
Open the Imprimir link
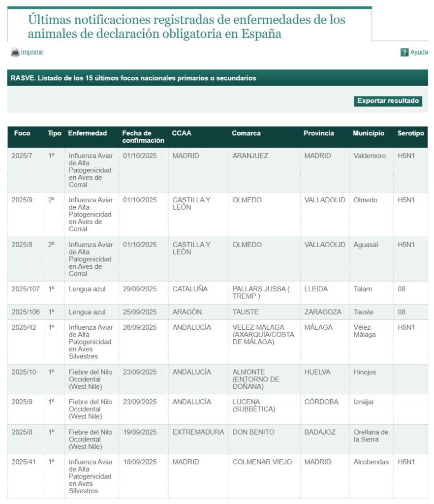pyautogui.click(x=32, y=52)
